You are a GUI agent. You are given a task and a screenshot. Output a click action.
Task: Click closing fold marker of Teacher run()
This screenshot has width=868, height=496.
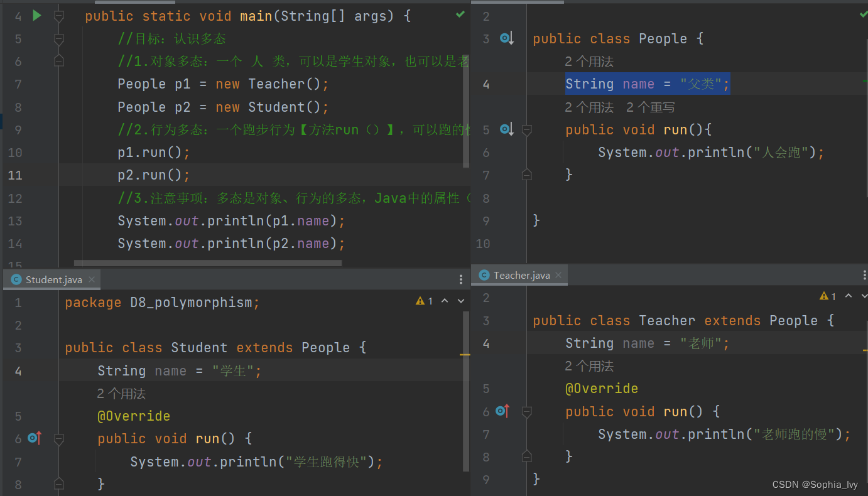click(527, 456)
